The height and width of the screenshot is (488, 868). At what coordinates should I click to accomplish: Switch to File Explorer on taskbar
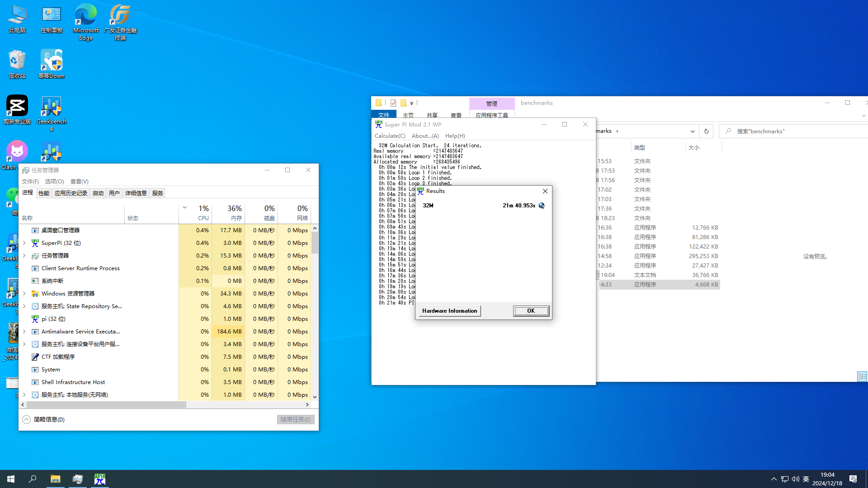pos(55,479)
